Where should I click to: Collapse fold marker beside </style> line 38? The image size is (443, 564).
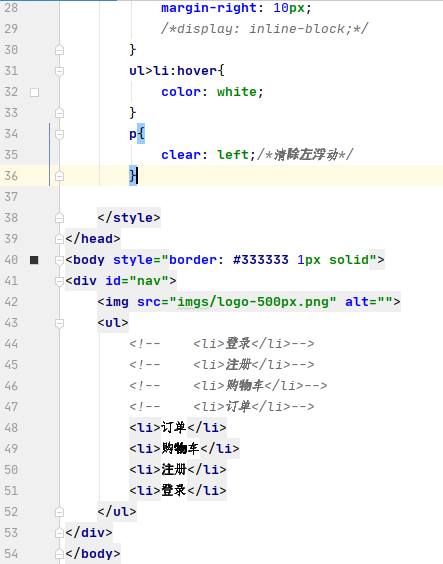tap(59, 218)
